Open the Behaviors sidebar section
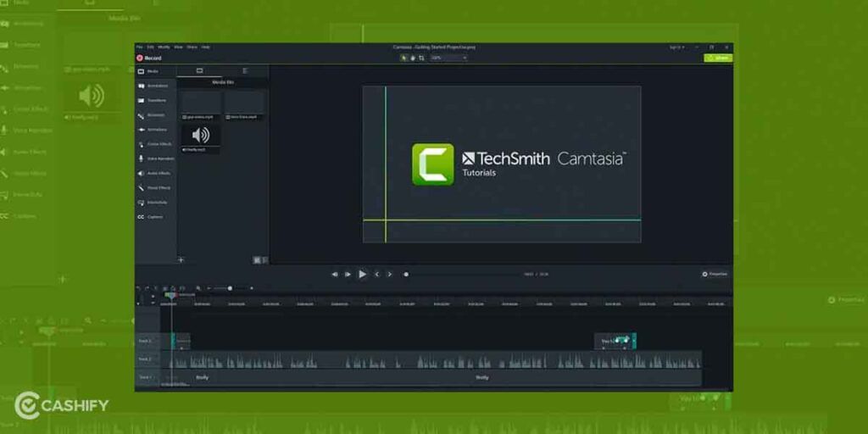868x434 pixels. point(156,115)
